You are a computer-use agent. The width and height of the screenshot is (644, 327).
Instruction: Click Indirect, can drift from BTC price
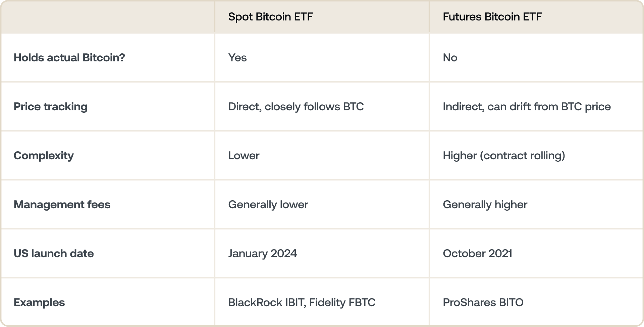point(527,107)
